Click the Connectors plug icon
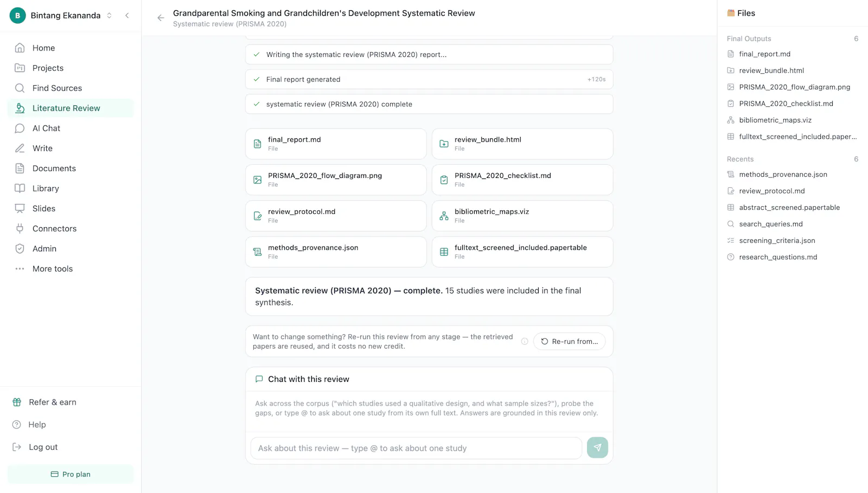The image size is (868, 493). [20, 228]
